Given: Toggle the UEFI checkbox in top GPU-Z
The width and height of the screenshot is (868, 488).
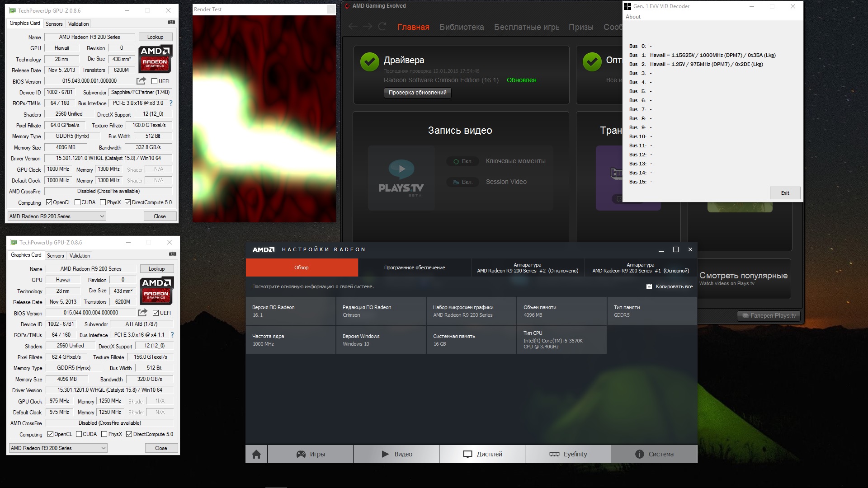Looking at the screenshot, I should [155, 81].
